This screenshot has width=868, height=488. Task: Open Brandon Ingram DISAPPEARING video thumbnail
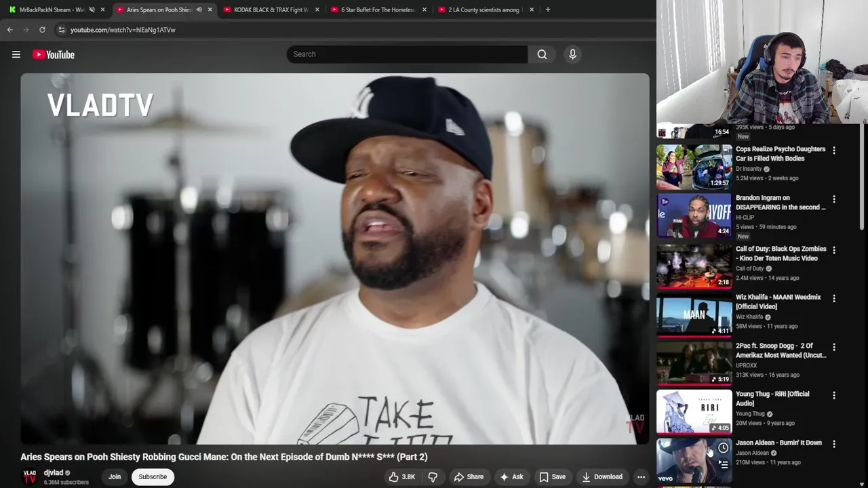(x=694, y=216)
